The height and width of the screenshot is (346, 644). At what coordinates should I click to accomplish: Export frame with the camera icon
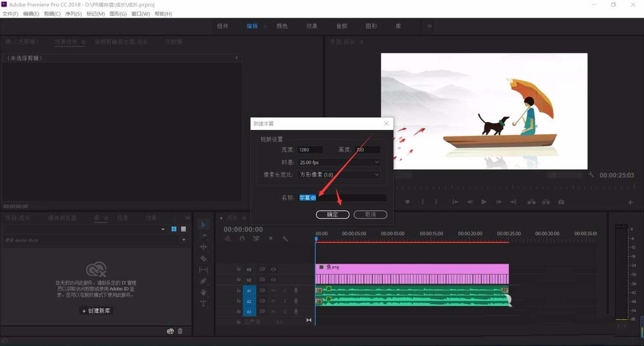pos(561,202)
